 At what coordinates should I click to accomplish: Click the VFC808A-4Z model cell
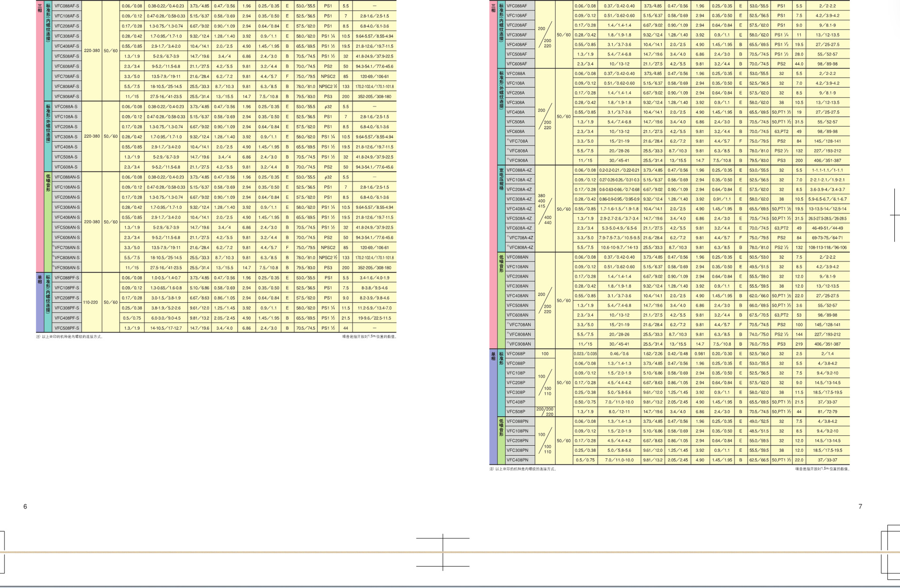[x=520, y=247]
